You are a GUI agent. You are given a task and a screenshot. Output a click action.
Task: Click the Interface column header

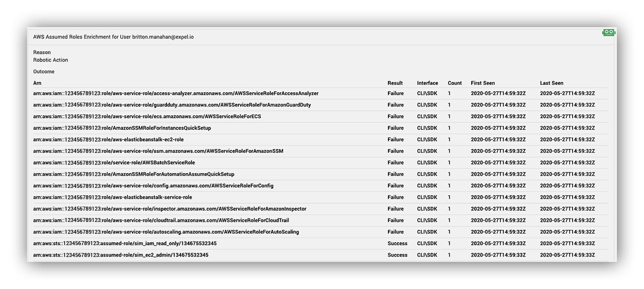point(427,83)
